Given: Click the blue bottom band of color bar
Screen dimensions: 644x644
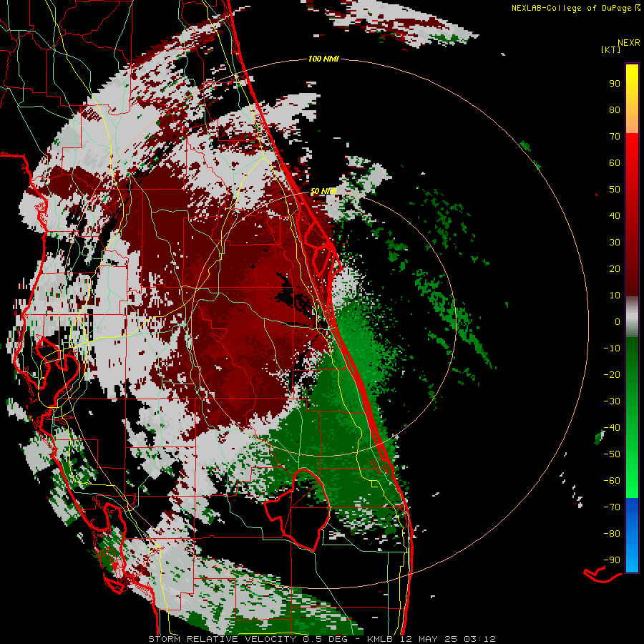Looking at the screenshot, I should tap(632, 535).
